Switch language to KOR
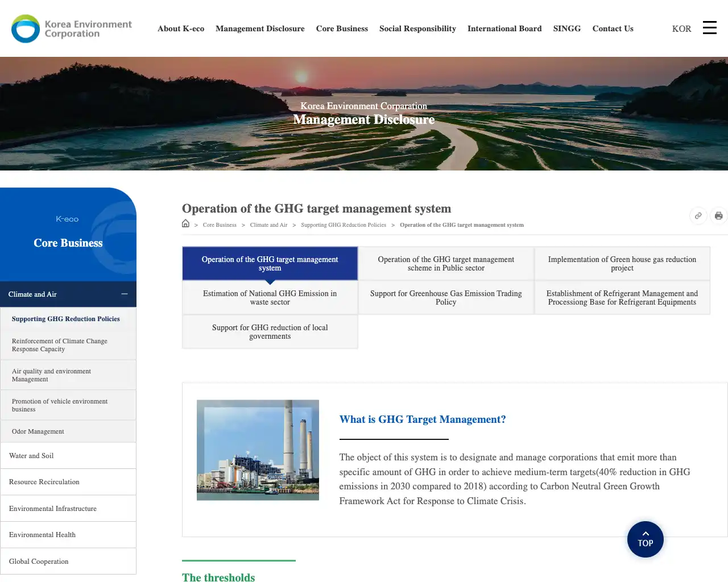This screenshot has height=582, width=728. click(x=681, y=28)
